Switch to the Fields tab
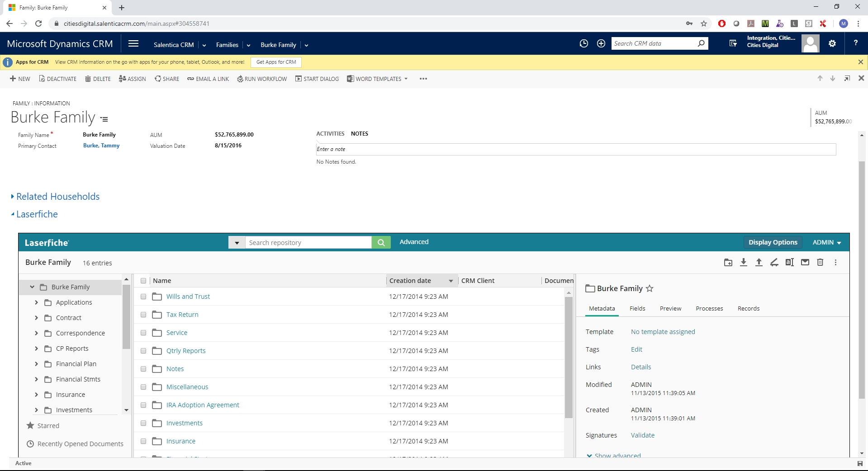868x471 pixels. tap(637, 308)
